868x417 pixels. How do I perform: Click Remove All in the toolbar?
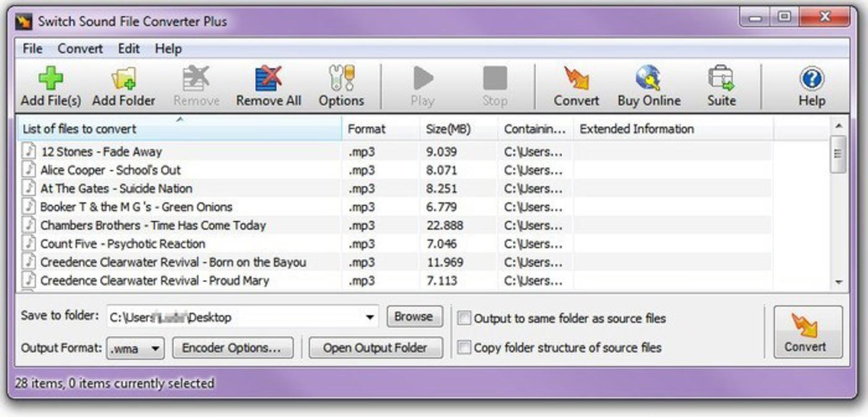pos(269,87)
